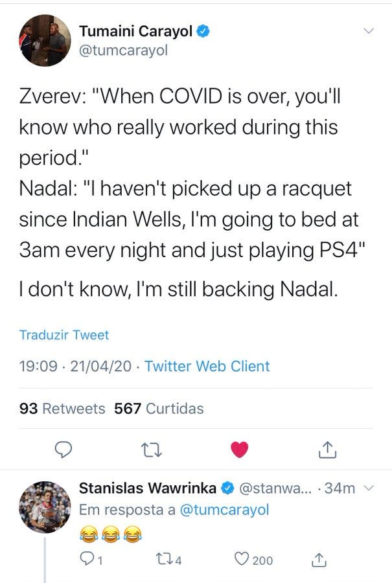Share Wawrinka's reply tweet
Image resolution: width=392 pixels, height=583 pixels.
pos(319,559)
